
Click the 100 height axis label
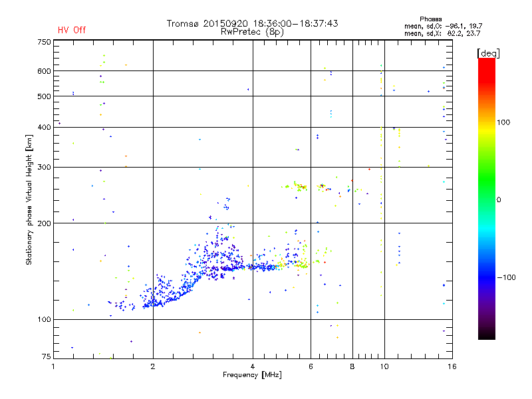pyautogui.click(x=44, y=320)
